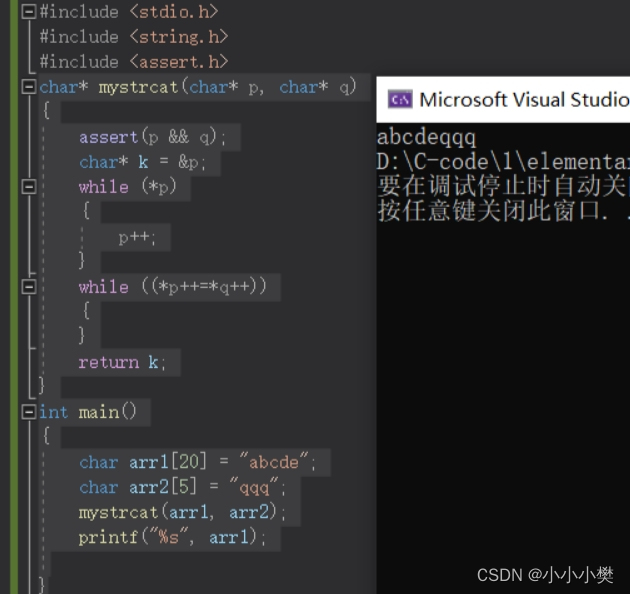
Task: Click the Microsoft Visual Studio console title
Action: (x=524, y=99)
